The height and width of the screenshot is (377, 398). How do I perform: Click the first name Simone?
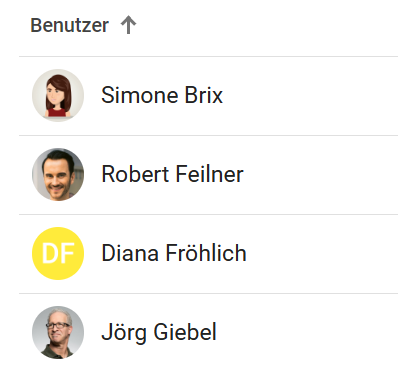coord(140,95)
